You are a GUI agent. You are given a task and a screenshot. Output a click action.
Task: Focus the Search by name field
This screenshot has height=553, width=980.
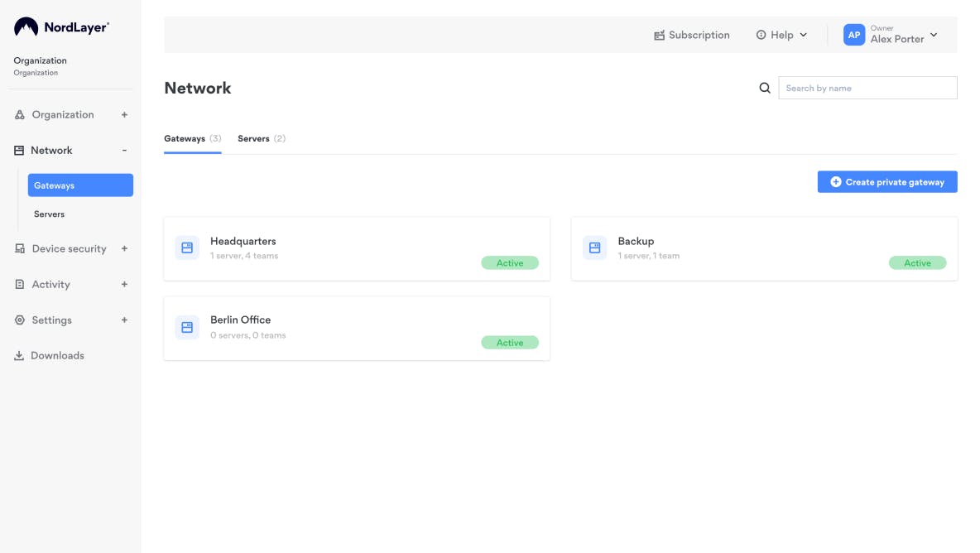867,88
